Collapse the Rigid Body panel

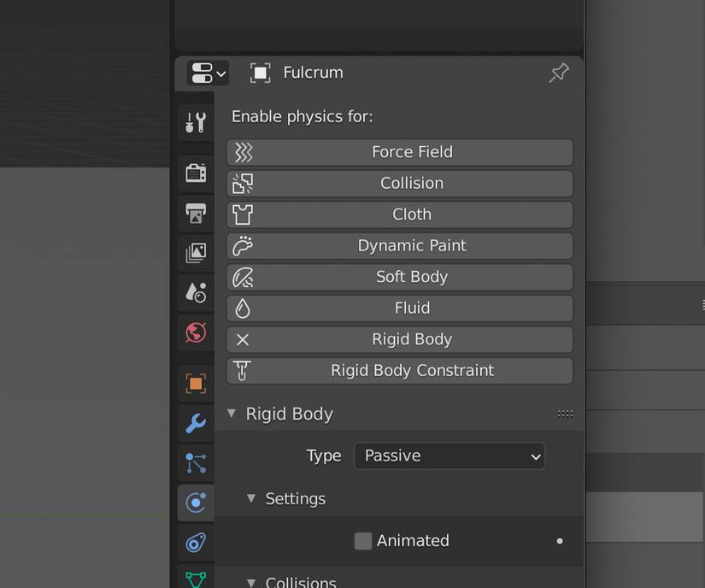pyautogui.click(x=231, y=413)
